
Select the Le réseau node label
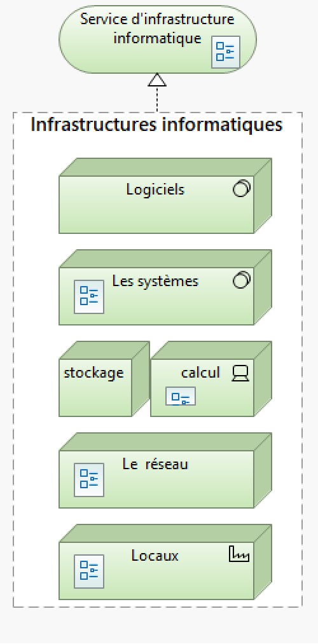(x=155, y=464)
